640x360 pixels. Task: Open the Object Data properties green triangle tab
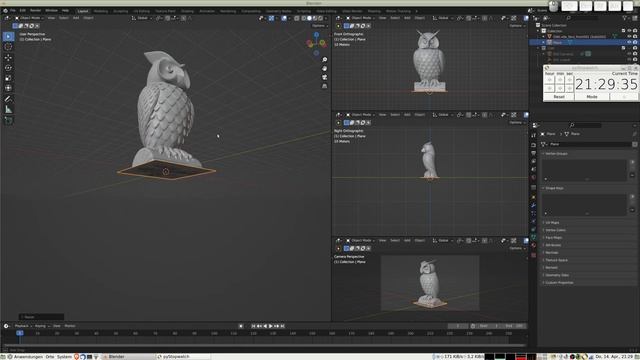(x=533, y=237)
